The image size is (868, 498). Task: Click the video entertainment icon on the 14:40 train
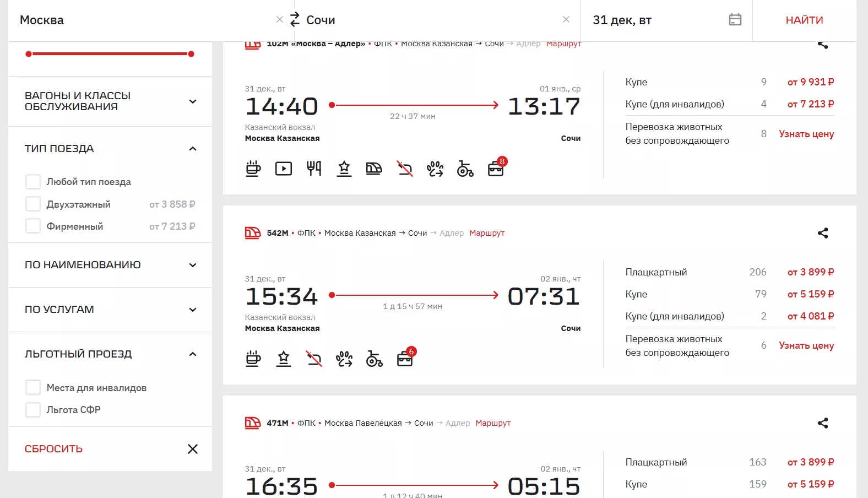tap(283, 169)
